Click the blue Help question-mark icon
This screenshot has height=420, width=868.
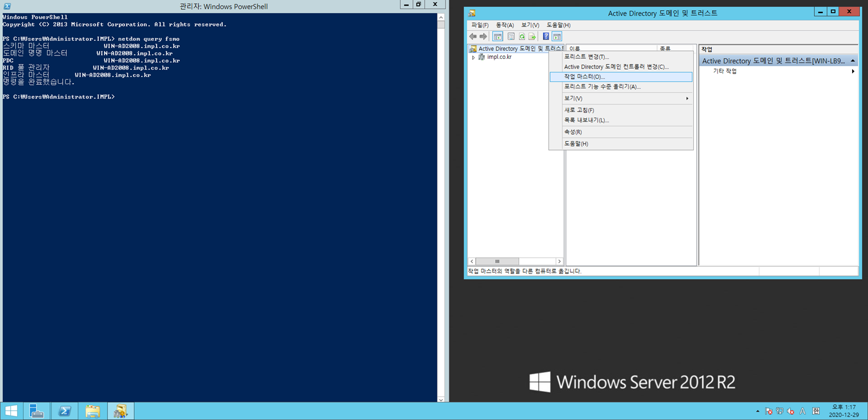click(x=546, y=37)
